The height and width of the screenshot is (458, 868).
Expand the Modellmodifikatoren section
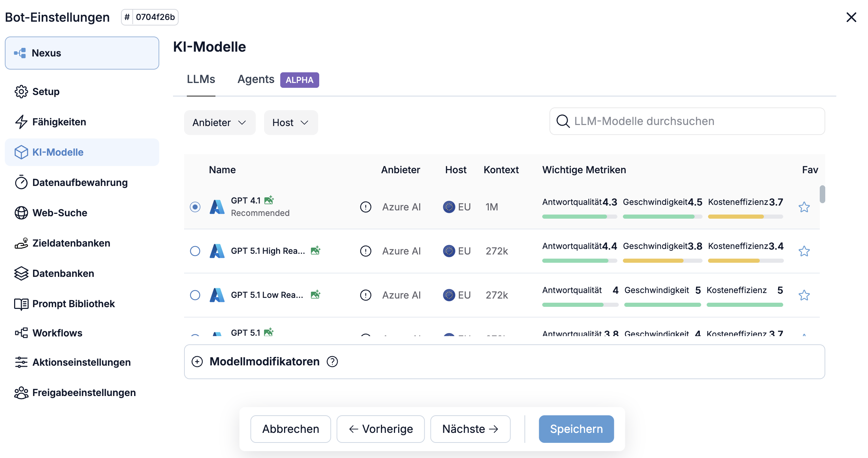click(197, 362)
